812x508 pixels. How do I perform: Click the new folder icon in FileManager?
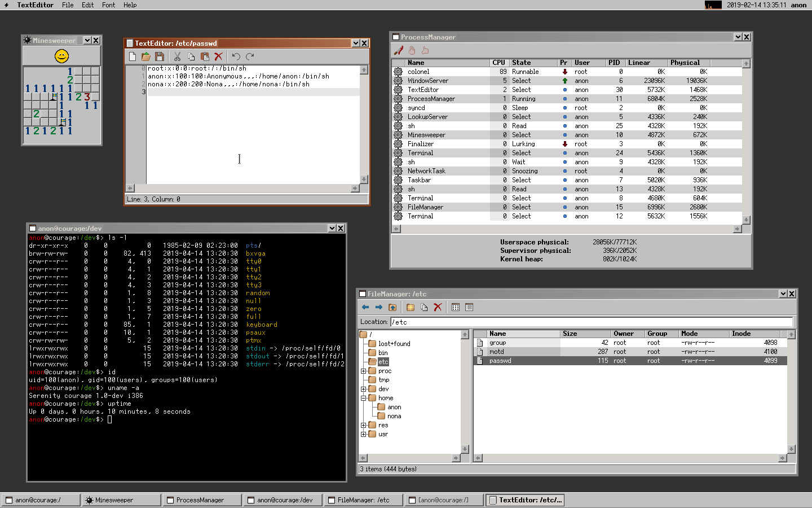(x=411, y=308)
